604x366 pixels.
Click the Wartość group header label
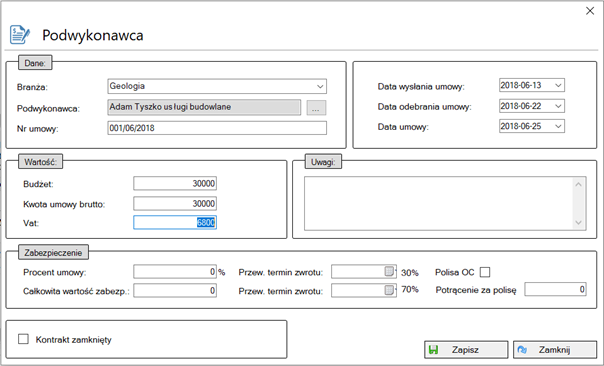tap(40, 162)
